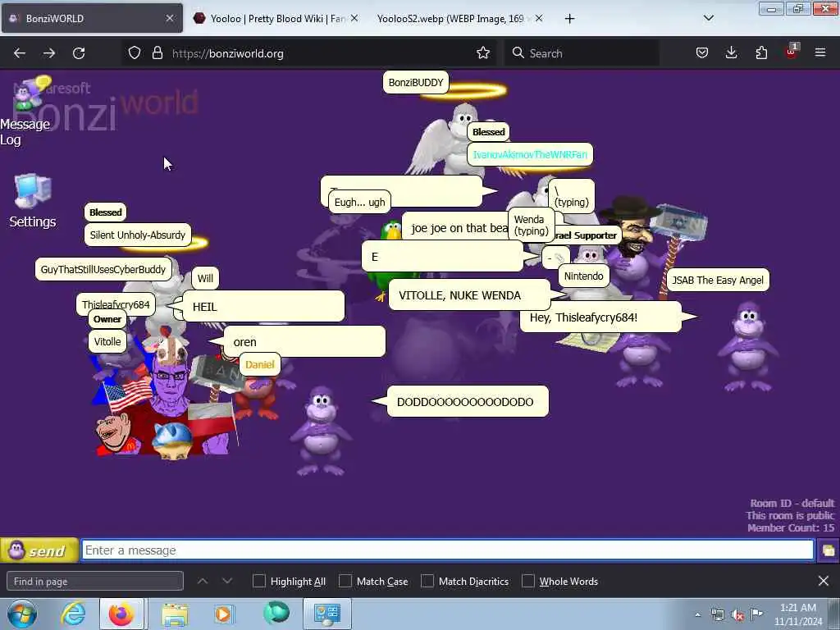Click the Will name tag
840x630 pixels.
[205, 278]
